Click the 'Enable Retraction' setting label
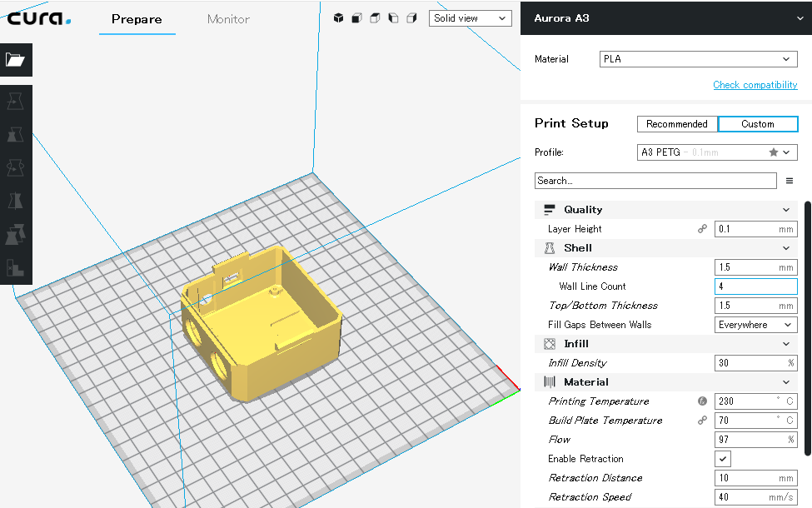812x508 pixels. point(585,459)
